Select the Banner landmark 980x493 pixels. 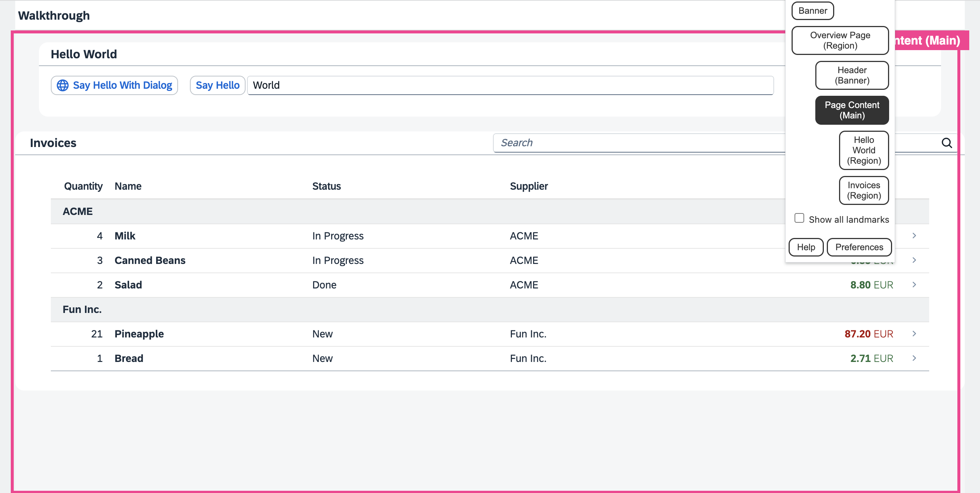tap(812, 11)
